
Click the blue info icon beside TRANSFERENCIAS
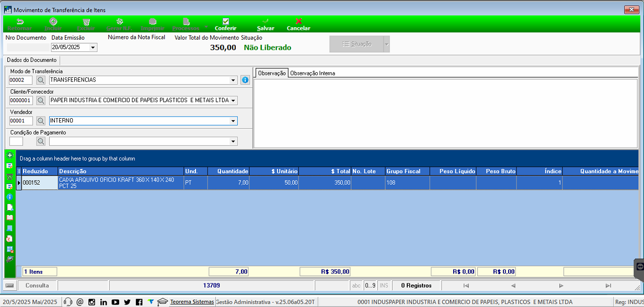point(245,80)
